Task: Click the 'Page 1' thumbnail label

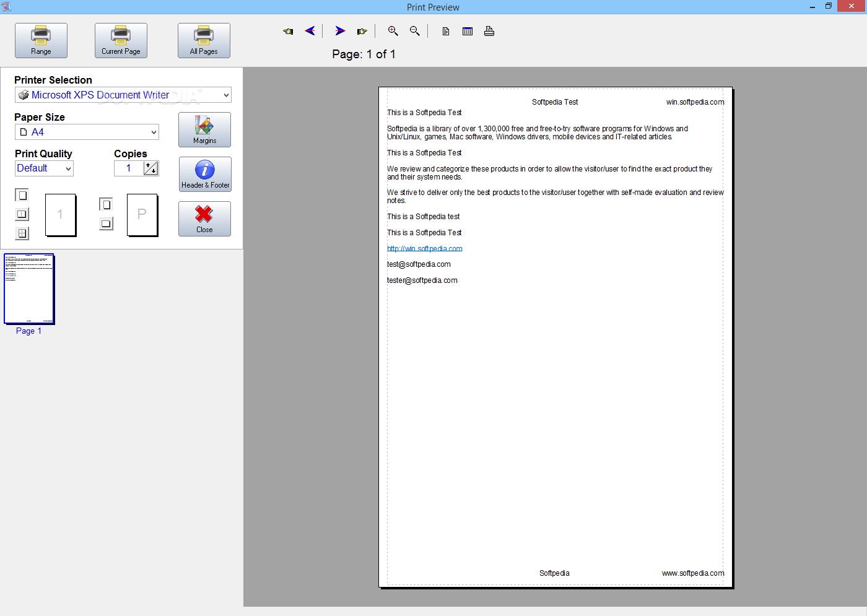Action: click(x=28, y=331)
